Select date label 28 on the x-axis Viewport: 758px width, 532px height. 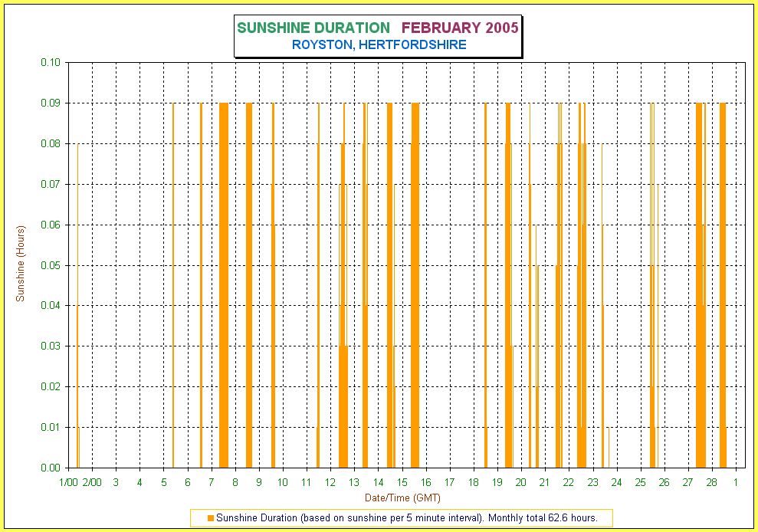pos(711,482)
